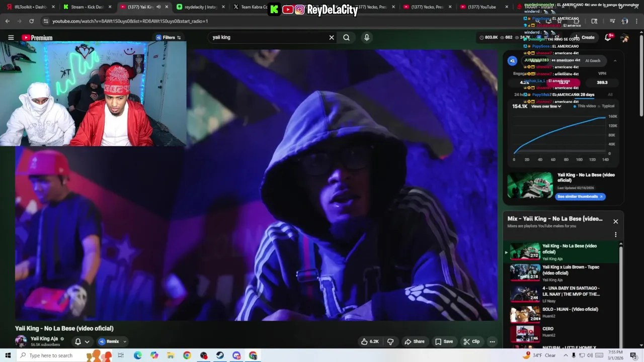The height and width of the screenshot is (362, 644).
Task: Open taskbar clock showing 7:55 PM
Action: pos(615,355)
